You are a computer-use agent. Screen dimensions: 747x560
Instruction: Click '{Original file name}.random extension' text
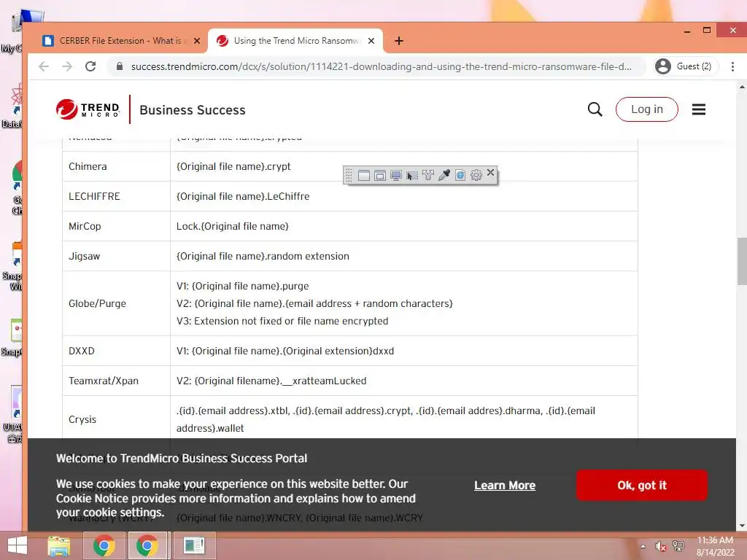tap(263, 256)
